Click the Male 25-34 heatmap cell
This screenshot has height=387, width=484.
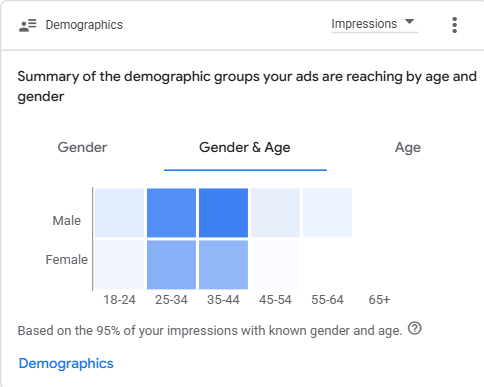(x=171, y=213)
